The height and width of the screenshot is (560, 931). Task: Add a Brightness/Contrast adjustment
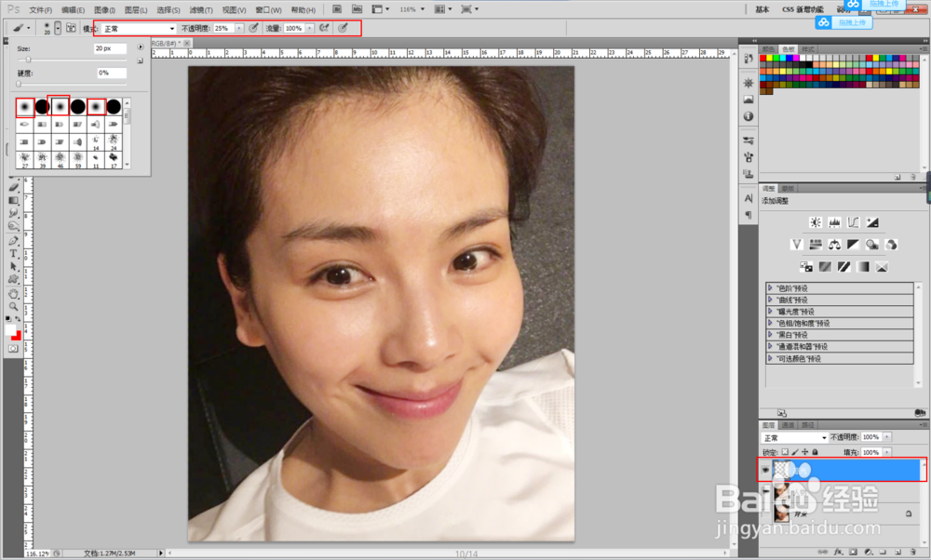[816, 222]
